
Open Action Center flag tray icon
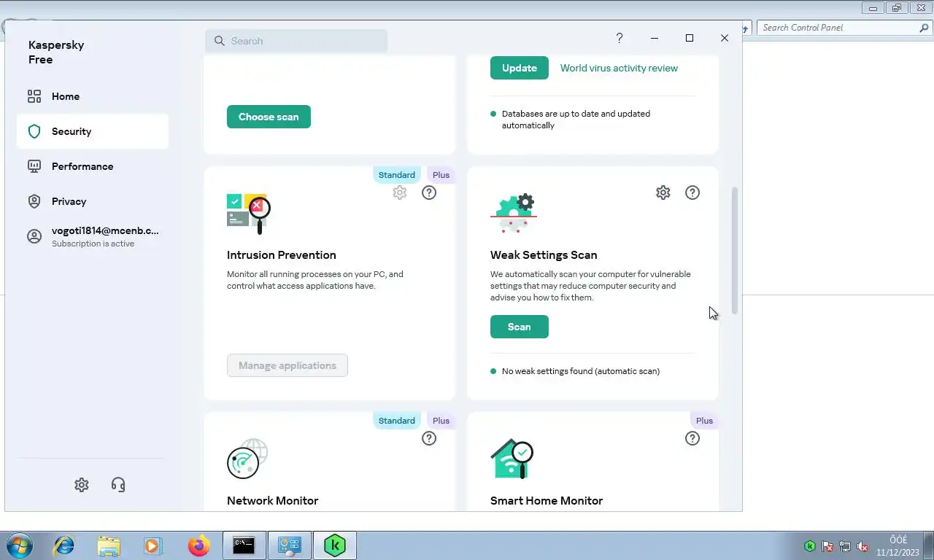coord(827,546)
